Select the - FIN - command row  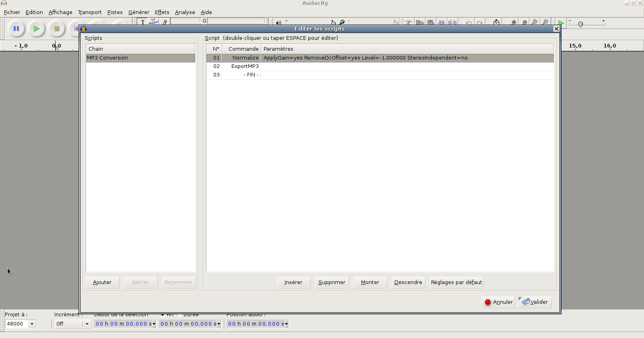[x=380, y=75]
